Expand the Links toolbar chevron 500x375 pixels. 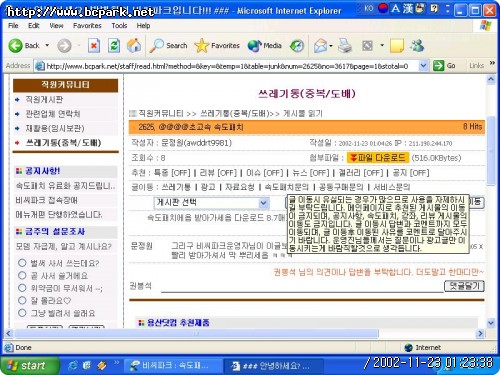coord(492,63)
